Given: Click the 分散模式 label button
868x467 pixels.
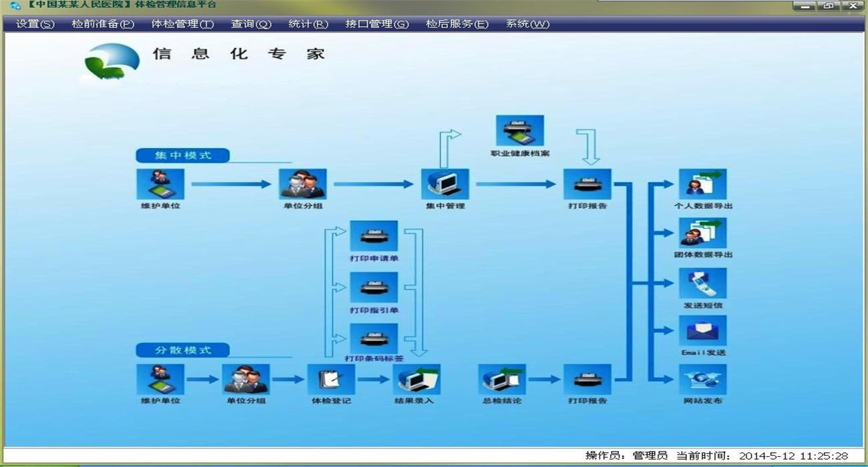Looking at the screenshot, I should 183,350.
